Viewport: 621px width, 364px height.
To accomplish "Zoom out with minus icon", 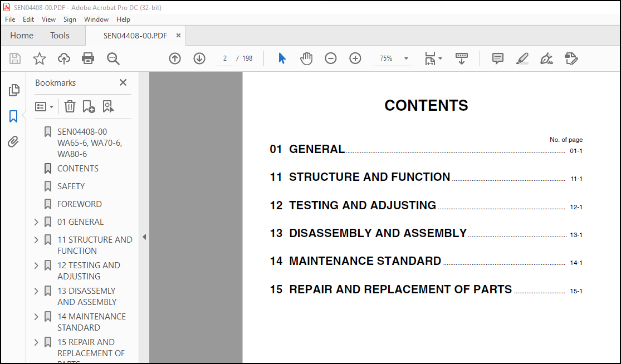I will [x=331, y=58].
